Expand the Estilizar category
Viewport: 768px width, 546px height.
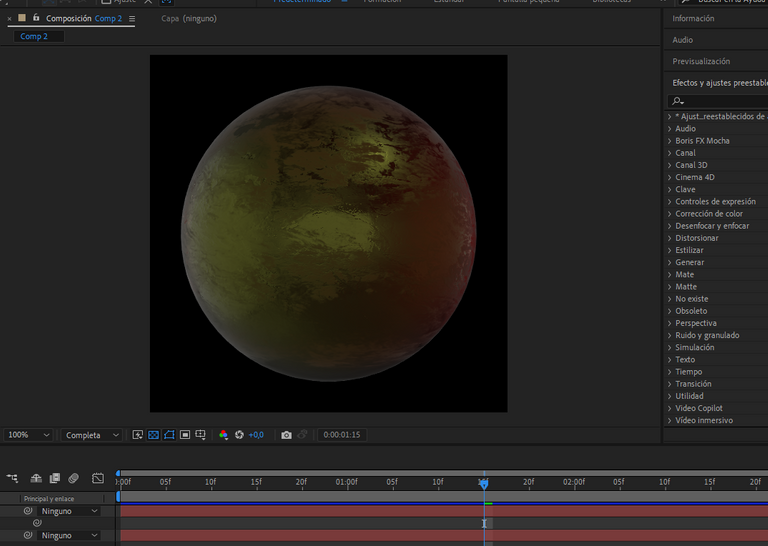point(670,250)
